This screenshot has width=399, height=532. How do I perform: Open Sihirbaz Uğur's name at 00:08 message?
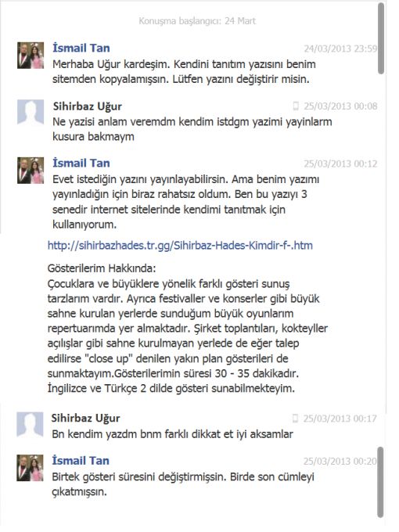point(87,106)
